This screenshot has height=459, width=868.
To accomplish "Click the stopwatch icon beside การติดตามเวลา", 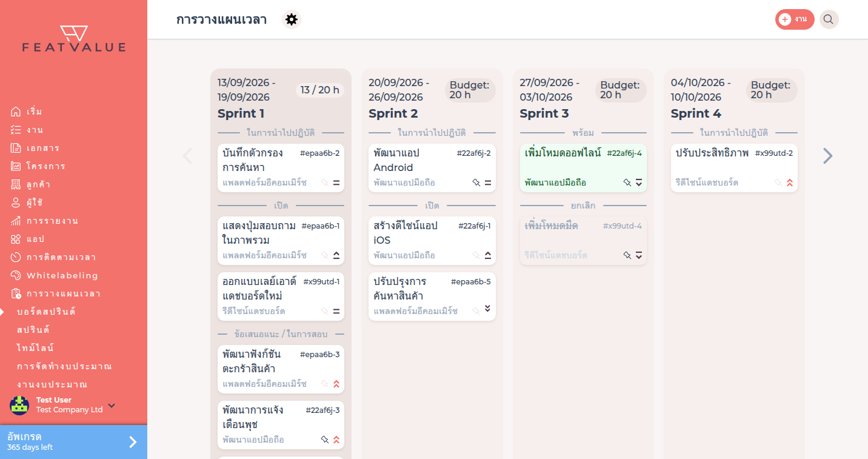I will (16, 257).
